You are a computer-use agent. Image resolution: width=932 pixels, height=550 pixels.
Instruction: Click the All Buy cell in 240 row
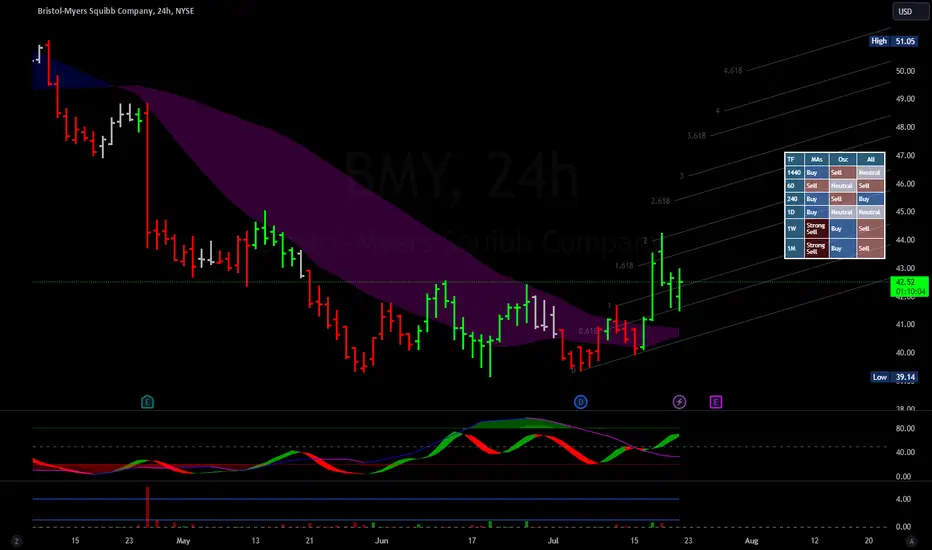(870, 199)
